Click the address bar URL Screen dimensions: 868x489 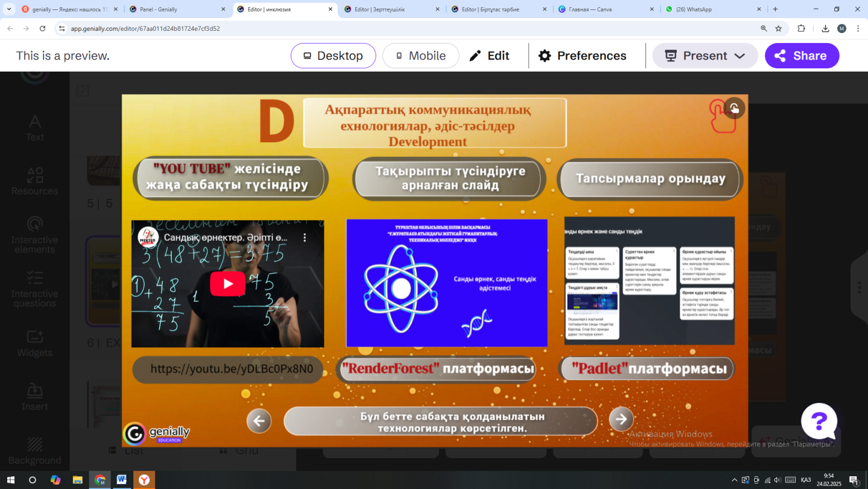pyautogui.click(x=145, y=29)
